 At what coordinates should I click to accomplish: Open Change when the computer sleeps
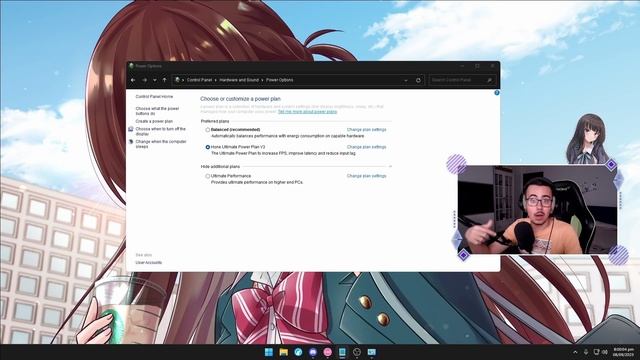(x=161, y=144)
